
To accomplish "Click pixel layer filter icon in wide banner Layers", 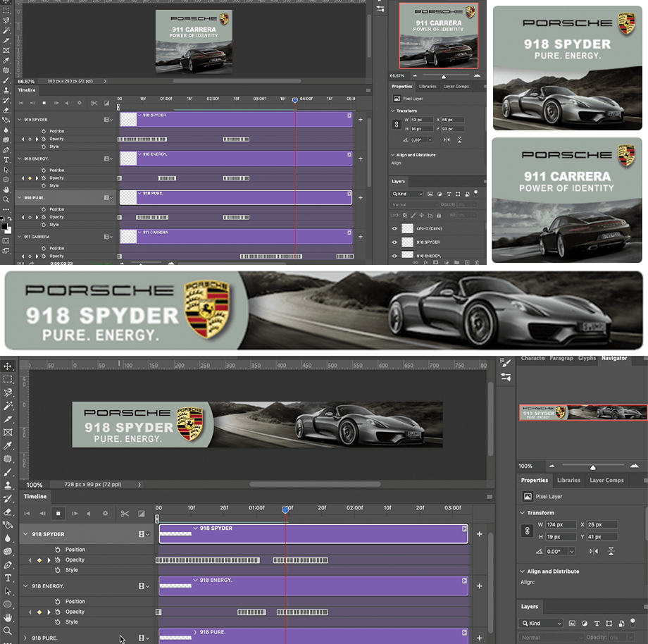I will [x=572, y=624].
